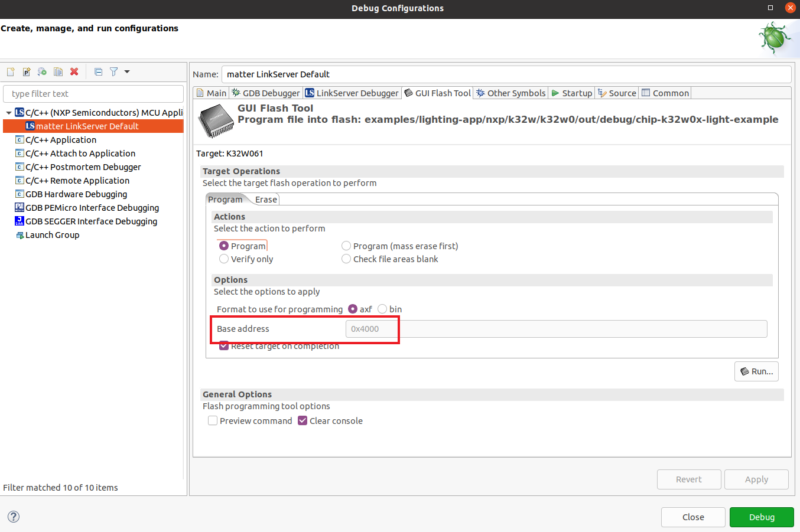The width and height of the screenshot is (800, 532).
Task: Disable the Clear console checkbox
Action: [x=303, y=420]
